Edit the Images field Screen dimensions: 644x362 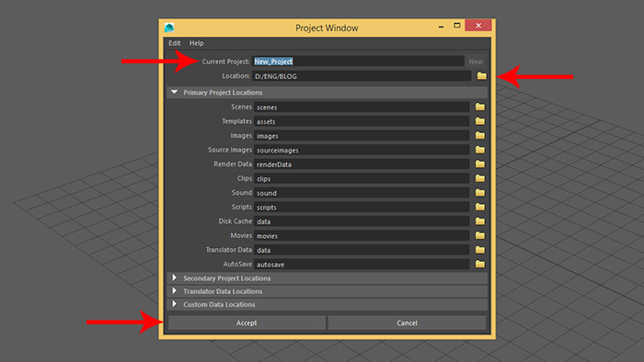(362, 136)
